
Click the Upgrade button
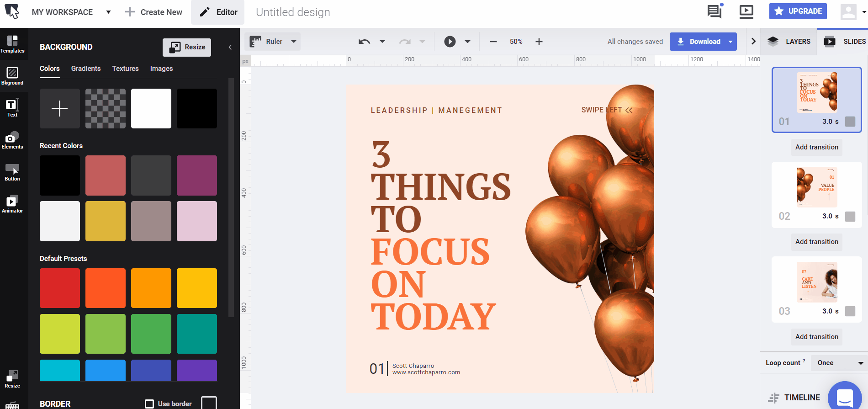798,11
